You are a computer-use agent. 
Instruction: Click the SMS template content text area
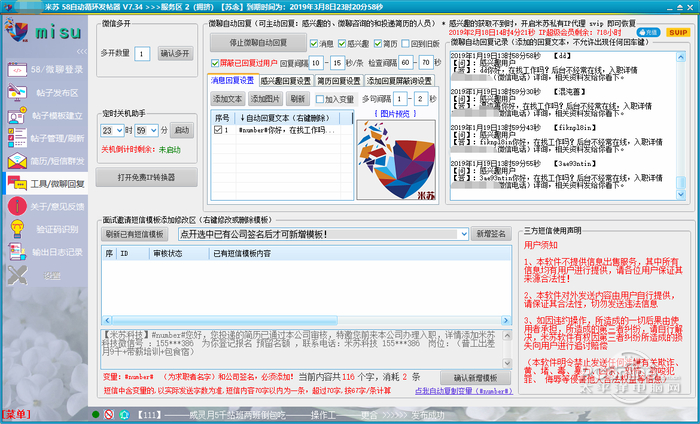pyautogui.click(x=302, y=349)
